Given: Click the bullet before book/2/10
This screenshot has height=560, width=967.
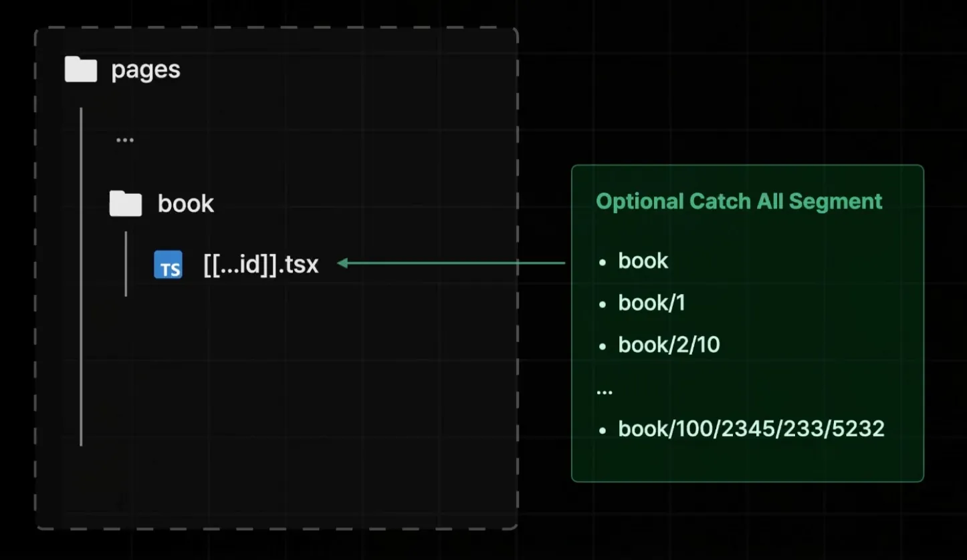Looking at the screenshot, I should click(603, 346).
